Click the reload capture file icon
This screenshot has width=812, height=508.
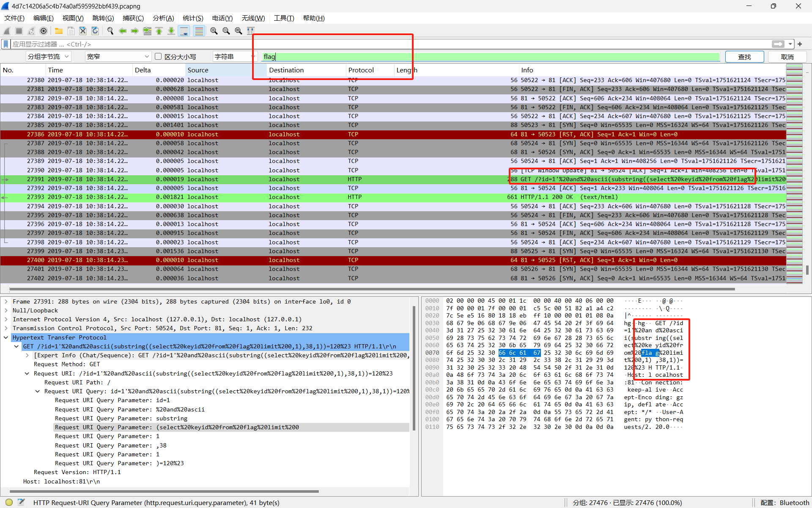coord(95,31)
